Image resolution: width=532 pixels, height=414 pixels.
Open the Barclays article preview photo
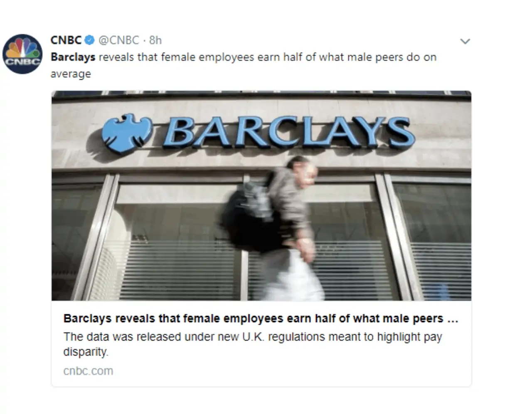coord(261,195)
